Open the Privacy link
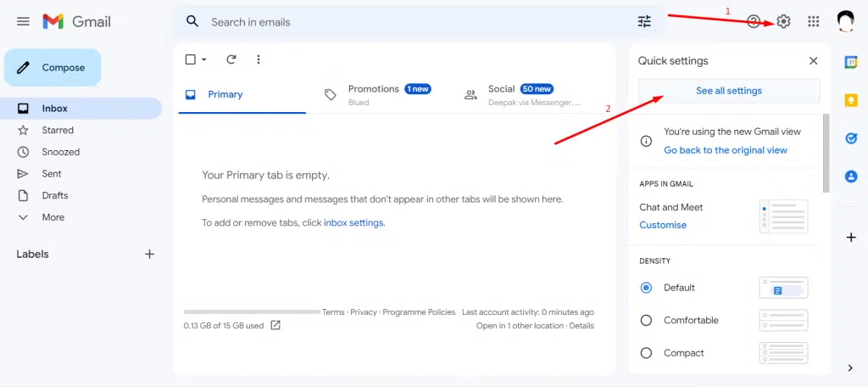The image size is (868, 387). (364, 312)
